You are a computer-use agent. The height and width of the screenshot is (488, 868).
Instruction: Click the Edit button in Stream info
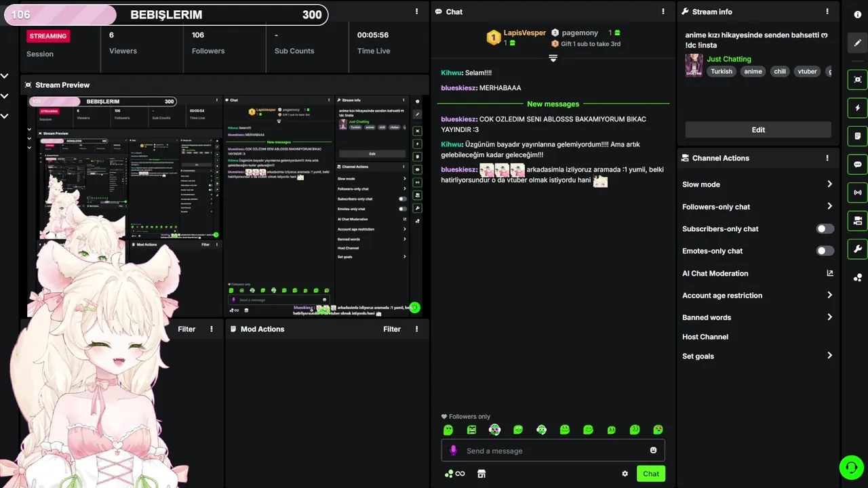pos(758,129)
